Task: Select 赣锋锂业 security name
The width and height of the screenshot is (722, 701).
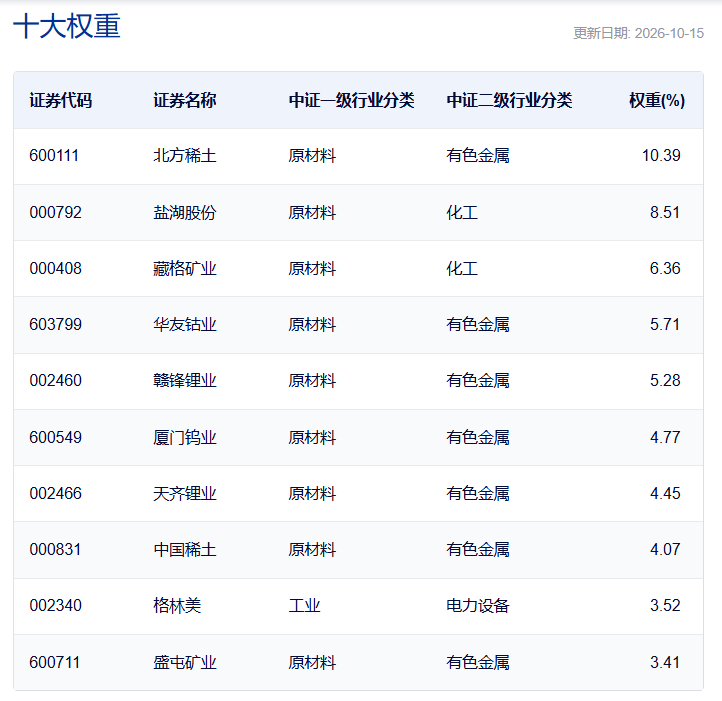Action: point(185,380)
